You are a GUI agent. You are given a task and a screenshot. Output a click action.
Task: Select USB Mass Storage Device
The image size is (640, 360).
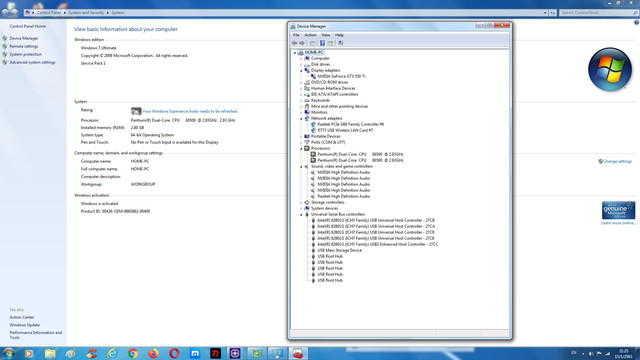pyautogui.click(x=340, y=250)
